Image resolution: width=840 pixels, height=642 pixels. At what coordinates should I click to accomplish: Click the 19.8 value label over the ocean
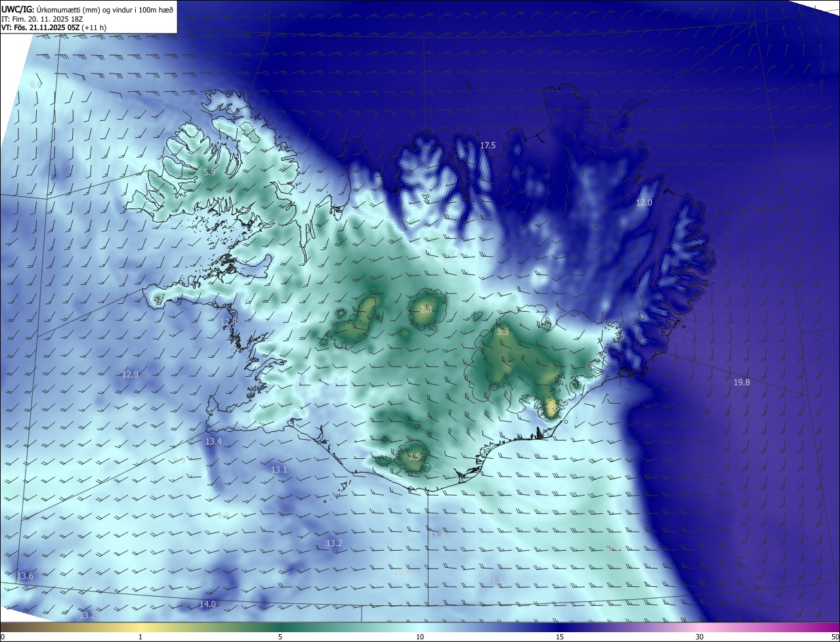coord(742,383)
